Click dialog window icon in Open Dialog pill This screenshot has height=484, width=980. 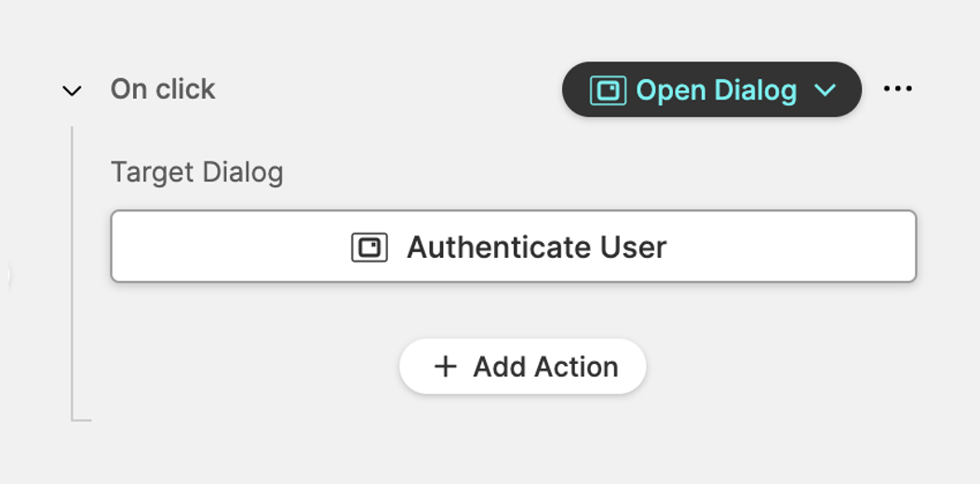608,90
